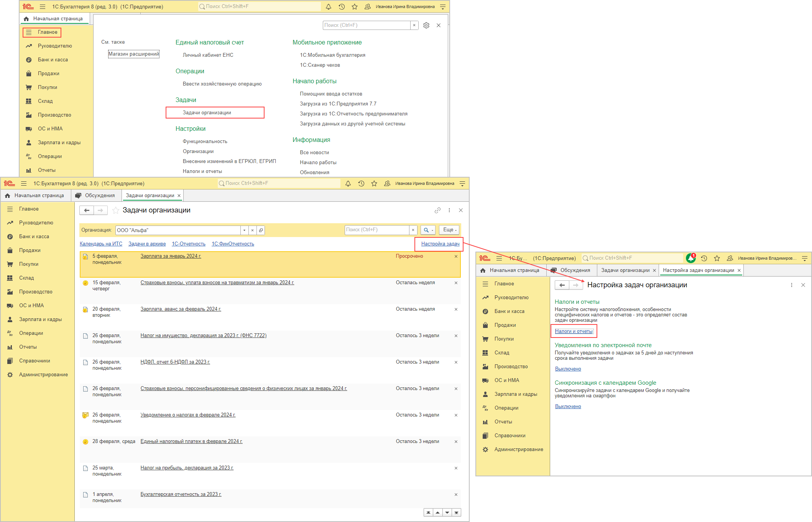Open Зарплата и кадры in middle window sidebar
Image resolution: width=812 pixels, height=522 pixels.
[40, 319]
